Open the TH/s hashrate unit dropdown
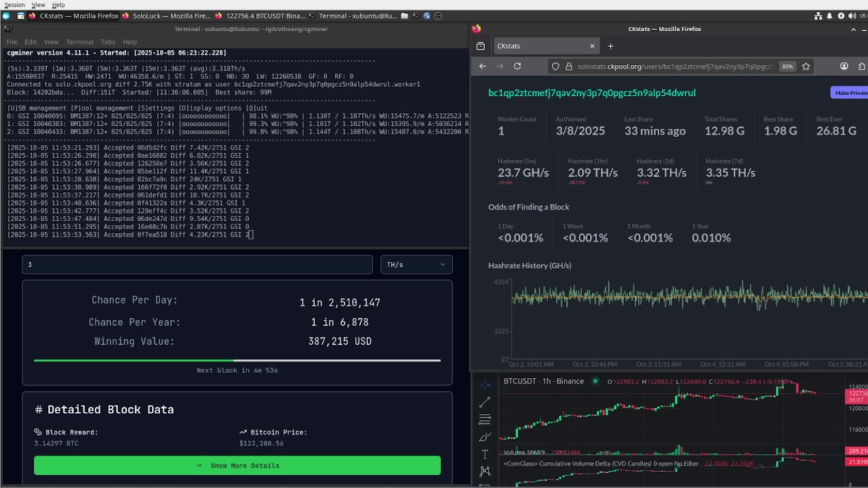The image size is (868, 488). pos(416,265)
